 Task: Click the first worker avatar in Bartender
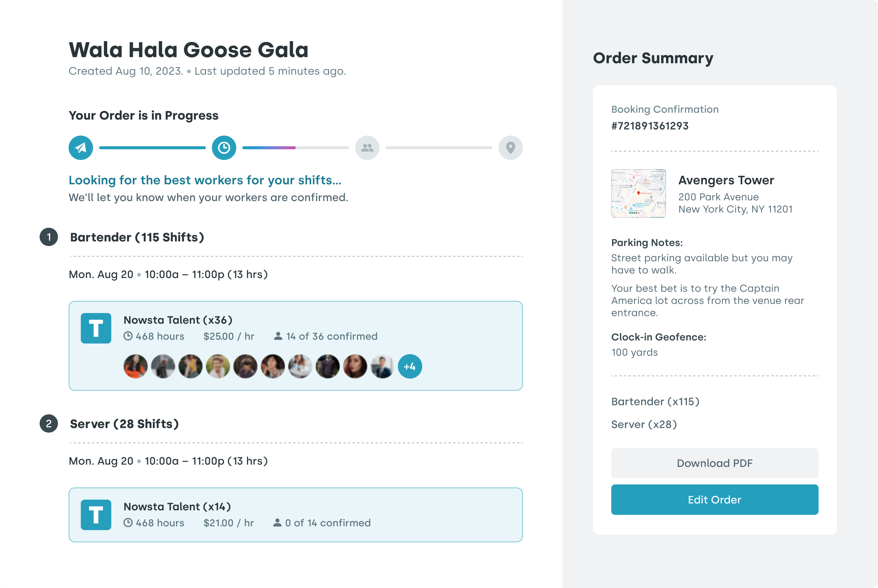click(x=135, y=366)
